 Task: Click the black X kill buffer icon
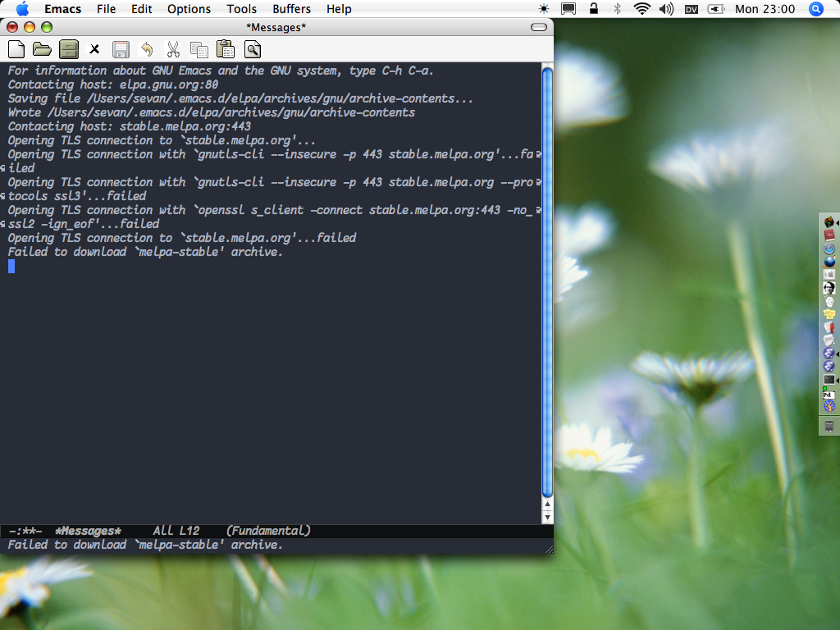pyautogui.click(x=94, y=50)
